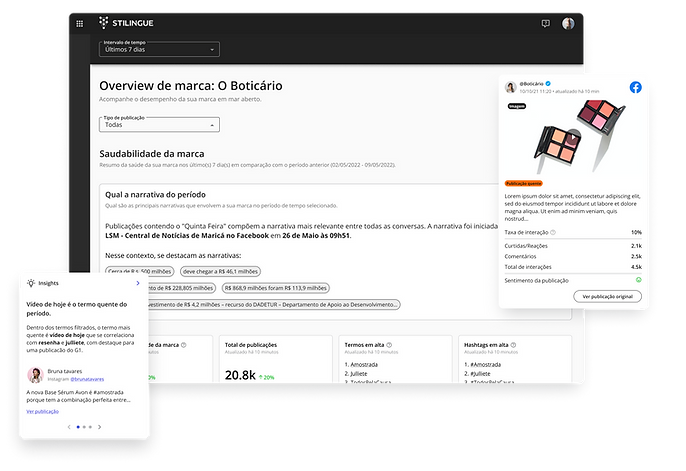686x471 pixels.
Task: Click 'Total de interações' row on post card
Action: (x=573, y=267)
